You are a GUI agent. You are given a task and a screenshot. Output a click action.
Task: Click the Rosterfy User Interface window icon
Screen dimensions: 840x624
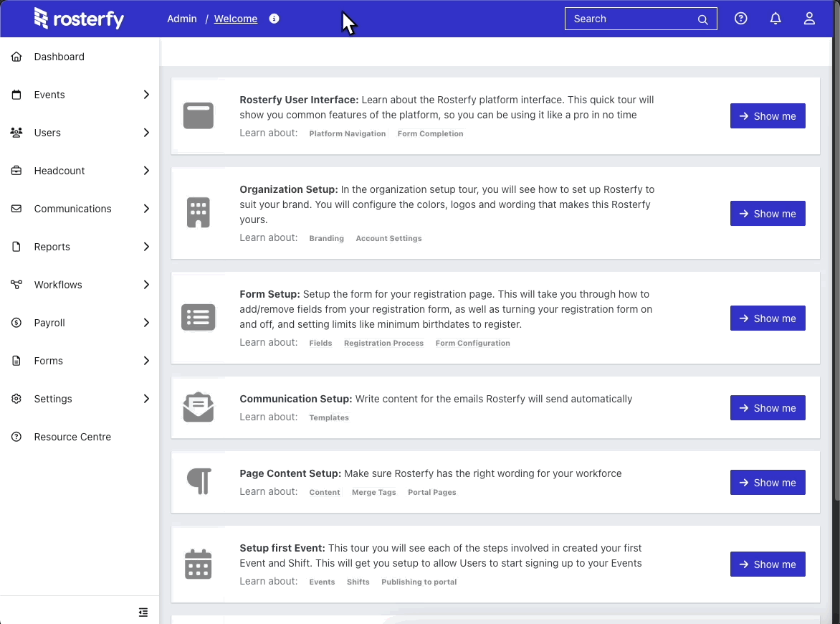tap(199, 115)
